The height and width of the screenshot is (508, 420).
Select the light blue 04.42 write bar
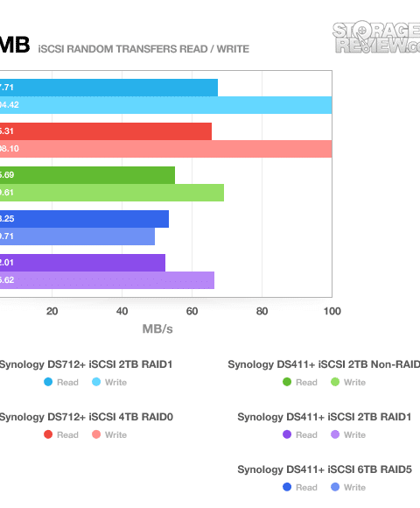(x=166, y=105)
